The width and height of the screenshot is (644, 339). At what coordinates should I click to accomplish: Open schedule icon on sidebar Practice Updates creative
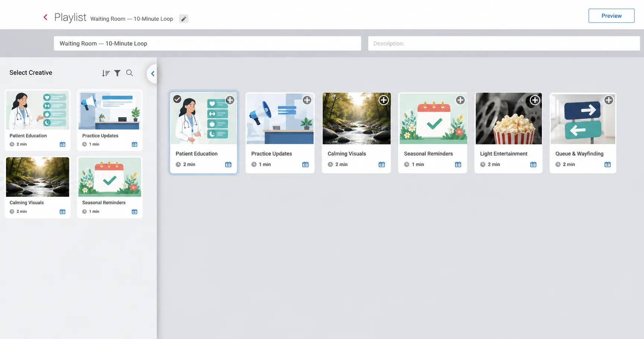(x=134, y=144)
